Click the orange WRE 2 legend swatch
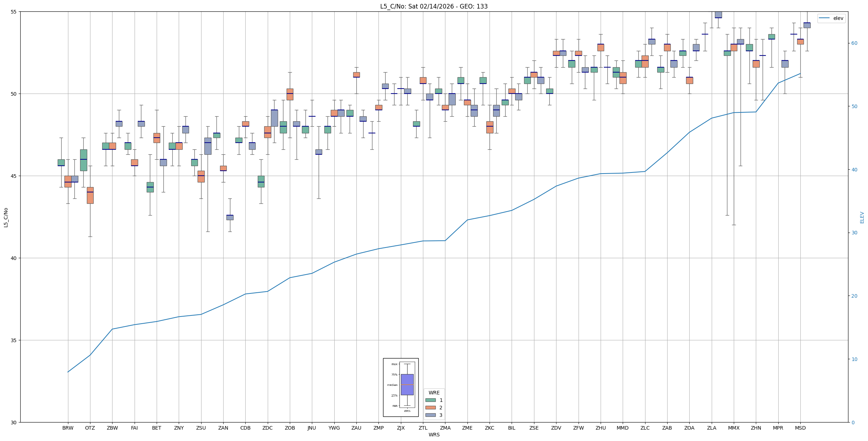Viewport: 868px width, 441px height. pos(430,408)
